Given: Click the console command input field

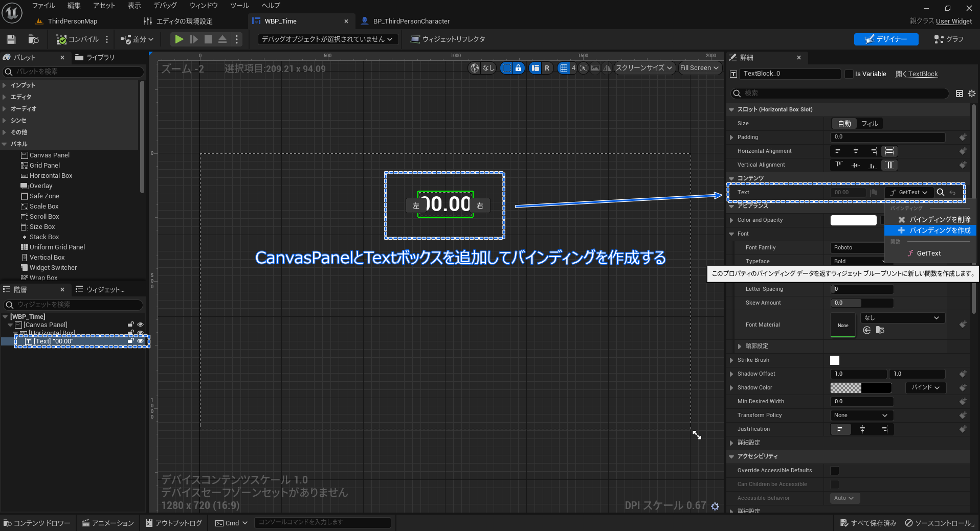Looking at the screenshot, I should [x=323, y=522].
